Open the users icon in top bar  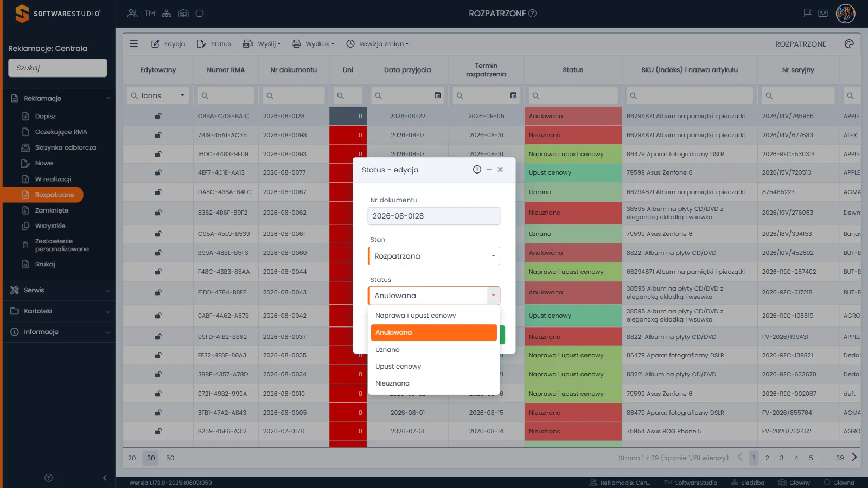pyautogui.click(x=132, y=14)
